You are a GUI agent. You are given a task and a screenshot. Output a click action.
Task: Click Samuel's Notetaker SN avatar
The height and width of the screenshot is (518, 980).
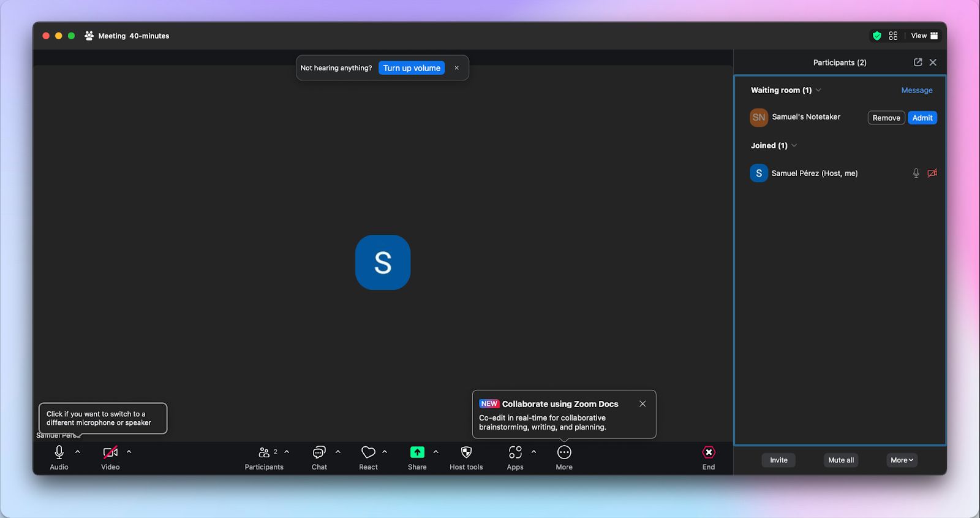[759, 117]
